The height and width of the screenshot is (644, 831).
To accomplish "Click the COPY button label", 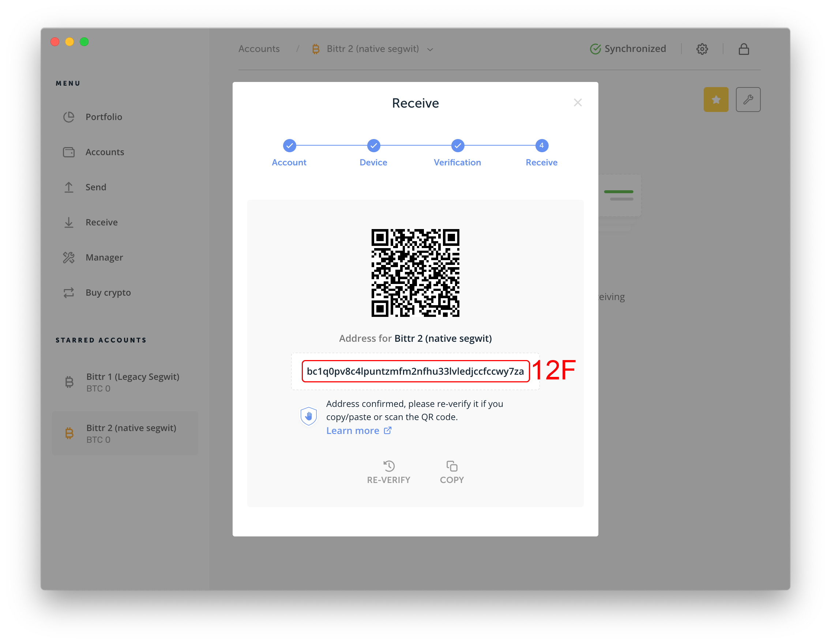I will [452, 480].
